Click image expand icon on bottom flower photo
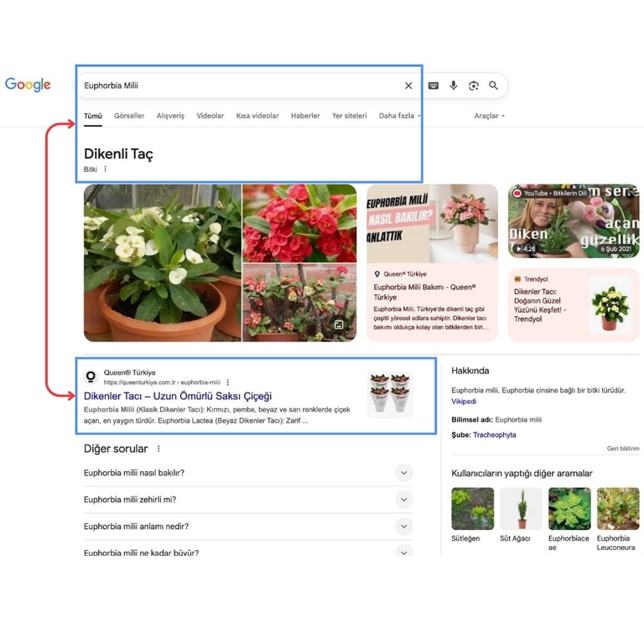 [339, 325]
